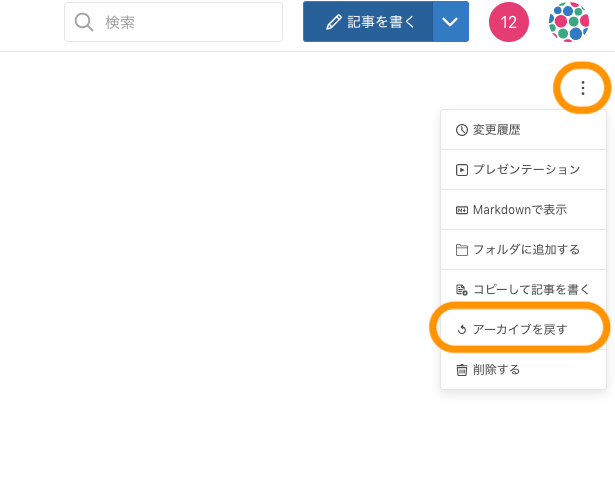Click the copy document icon in menu
This screenshot has height=491, width=615.
(x=462, y=290)
